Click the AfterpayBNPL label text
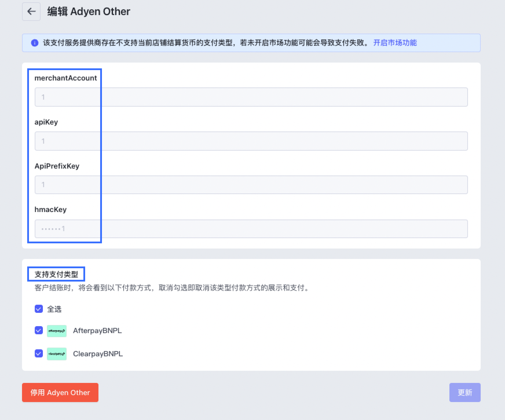505x420 pixels. 97,330
